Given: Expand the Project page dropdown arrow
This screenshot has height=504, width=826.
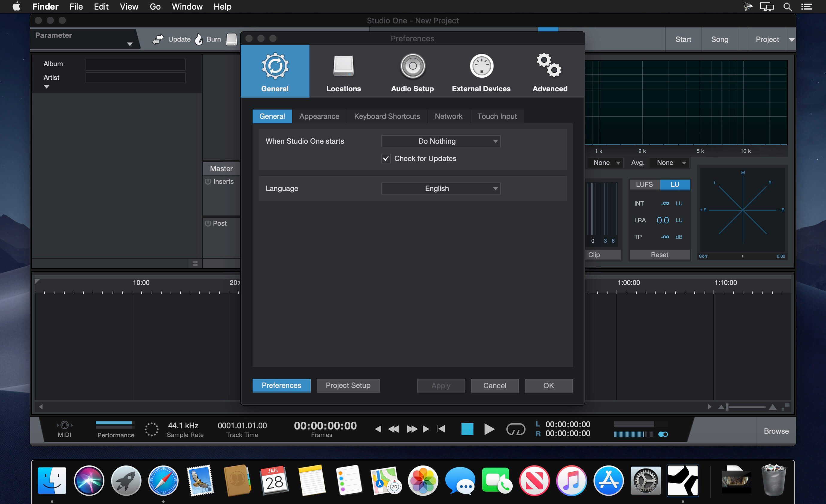Looking at the screenshot, I should coord(792,40).
